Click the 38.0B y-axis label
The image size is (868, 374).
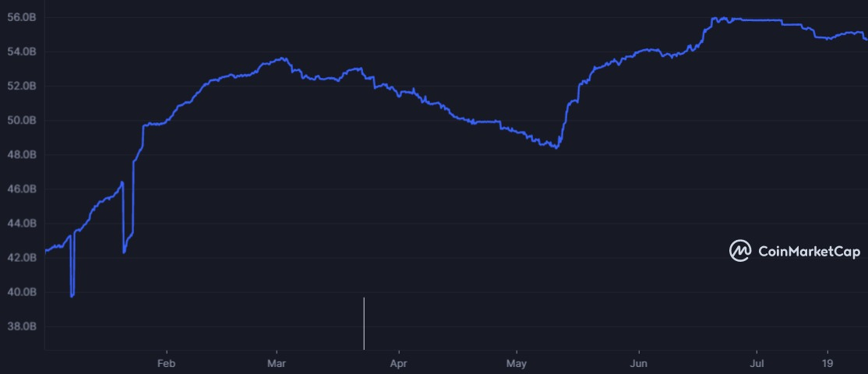point(22,326)
